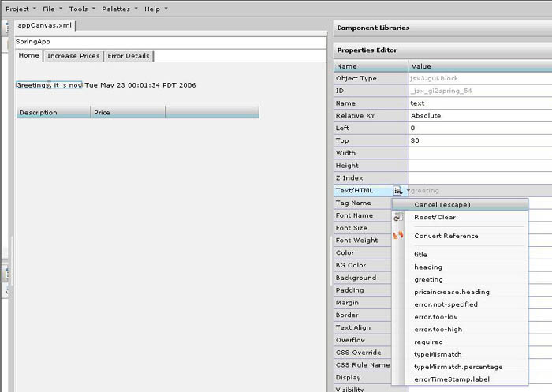This screenshot has height=392, width=552.
Task: Select the 'greeting' entry from the list
Action: tap(428, 279)
